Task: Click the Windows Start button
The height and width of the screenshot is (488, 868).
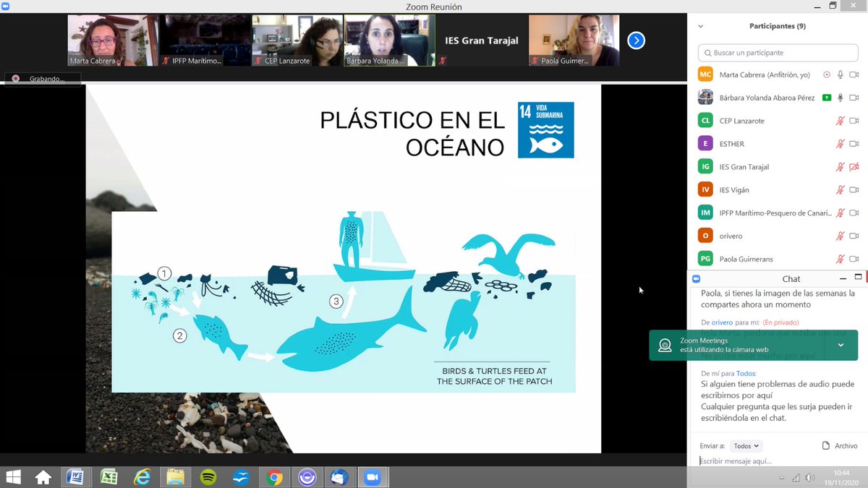Action: coord(13,477)
